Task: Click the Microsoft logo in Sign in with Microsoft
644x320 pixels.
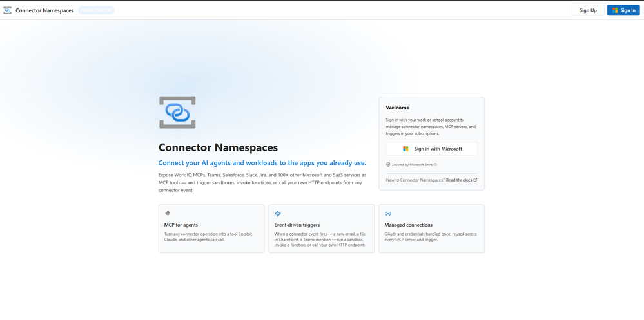Action: pyautogui.click(x=405, y=149)
